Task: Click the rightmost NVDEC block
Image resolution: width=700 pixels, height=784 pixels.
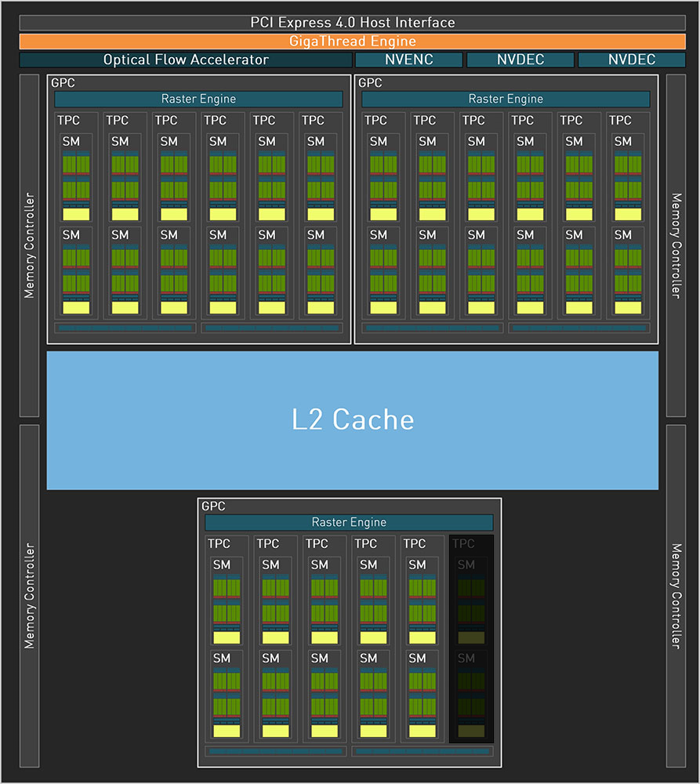Action: pos(632,60)
